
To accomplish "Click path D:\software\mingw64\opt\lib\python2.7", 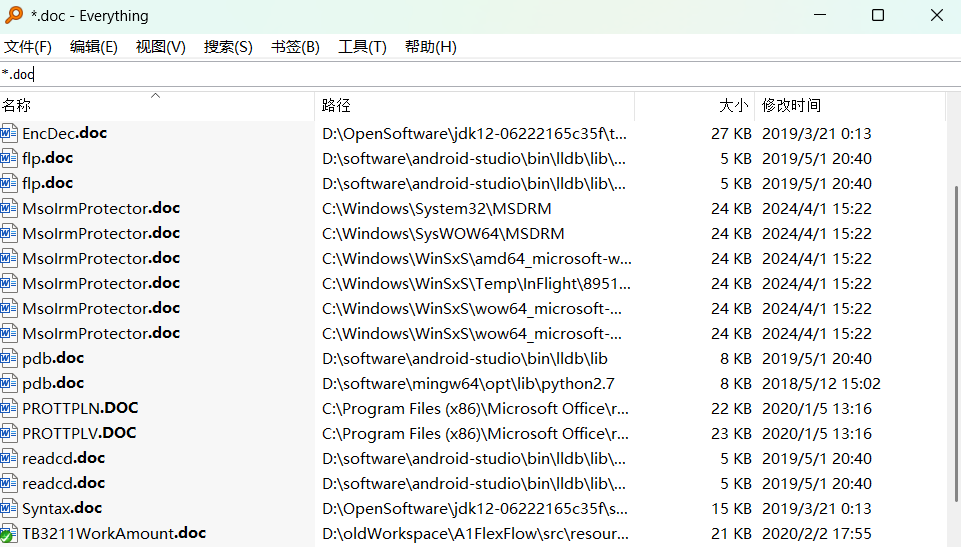I will pyautogui.click(x=468, y=384).
